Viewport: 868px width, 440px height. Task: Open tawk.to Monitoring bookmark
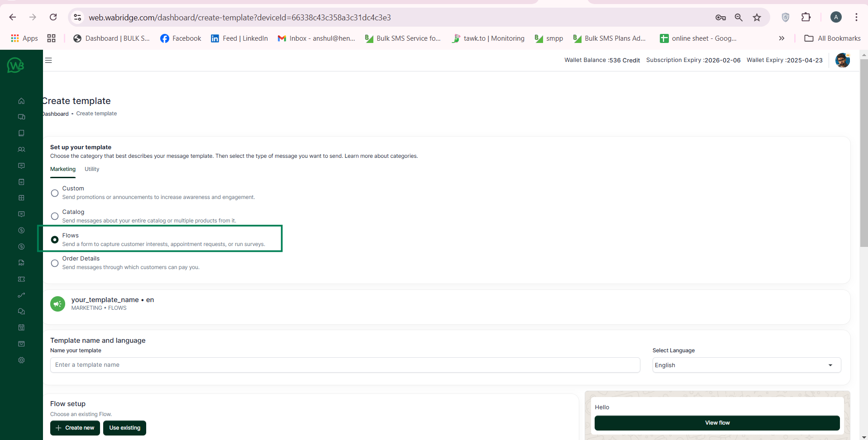tap(488, 38)
